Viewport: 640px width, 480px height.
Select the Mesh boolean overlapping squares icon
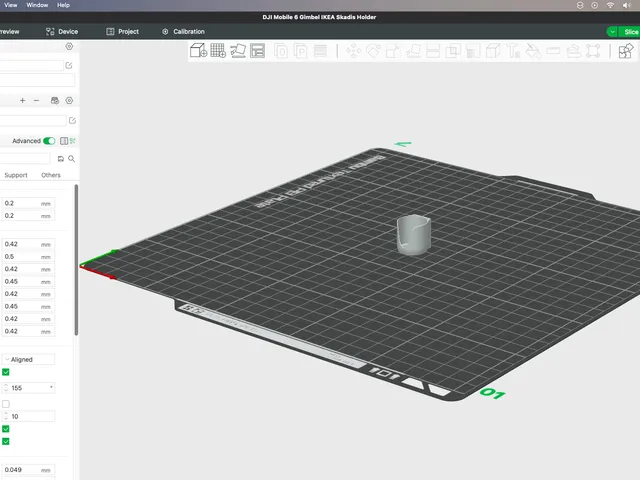[x=453, y=51]
